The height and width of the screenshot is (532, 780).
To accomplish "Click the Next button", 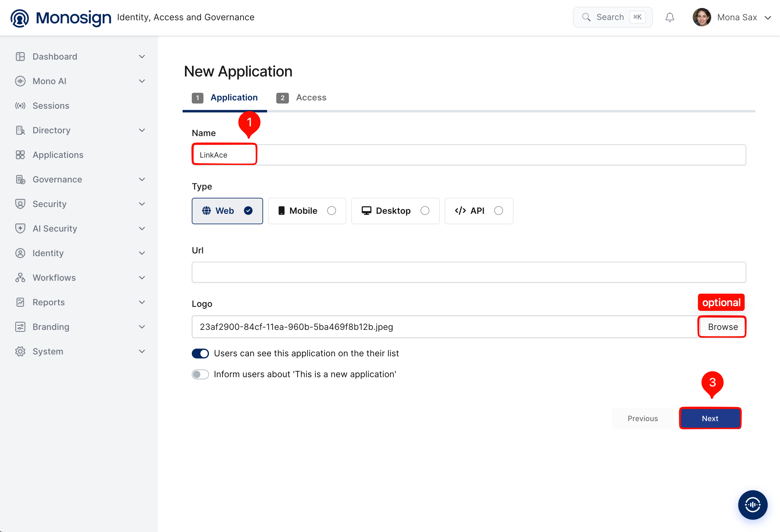I will coord(710,418).
